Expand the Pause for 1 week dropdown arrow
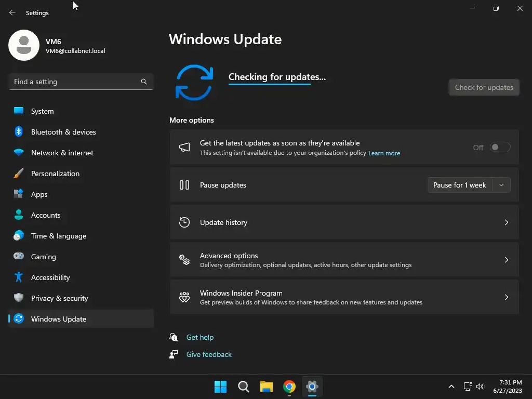The width and height of the screenshot is (532, 399). pyautogui.click(x=501, y=185)
